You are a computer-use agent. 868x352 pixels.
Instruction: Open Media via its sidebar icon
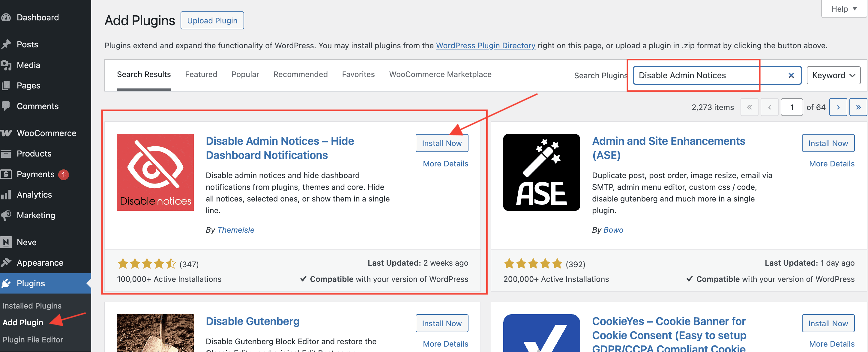coord(6,65)
